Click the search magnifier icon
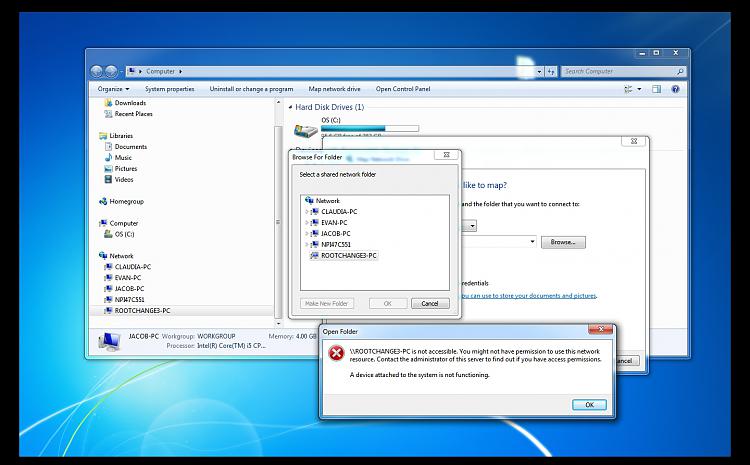 pos(680,71)
